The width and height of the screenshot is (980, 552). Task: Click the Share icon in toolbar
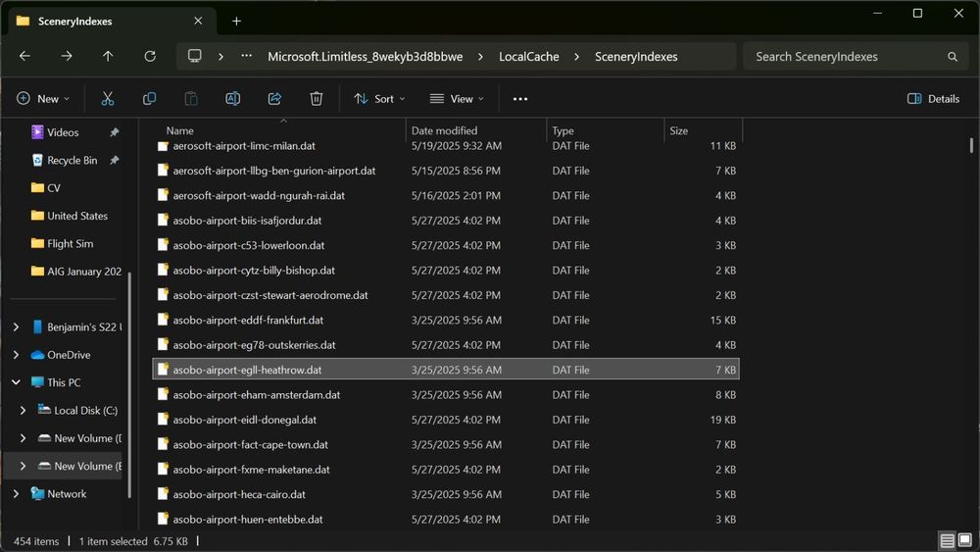coord(274,98)
